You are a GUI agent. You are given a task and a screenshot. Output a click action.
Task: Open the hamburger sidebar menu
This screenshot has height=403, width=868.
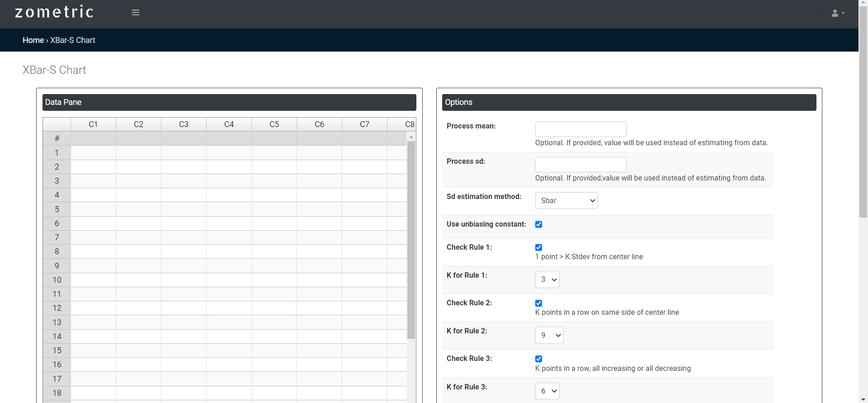pyautogui.click(x=136, y=13)
